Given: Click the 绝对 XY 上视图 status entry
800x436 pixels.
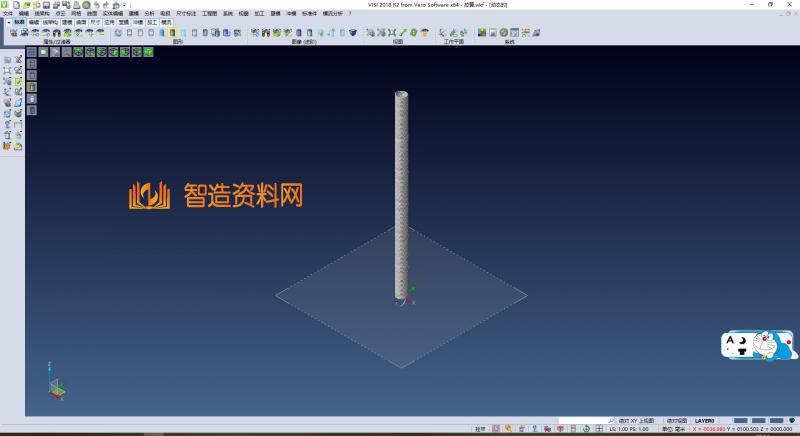Looking at the screenshot, I should point(636,421).
